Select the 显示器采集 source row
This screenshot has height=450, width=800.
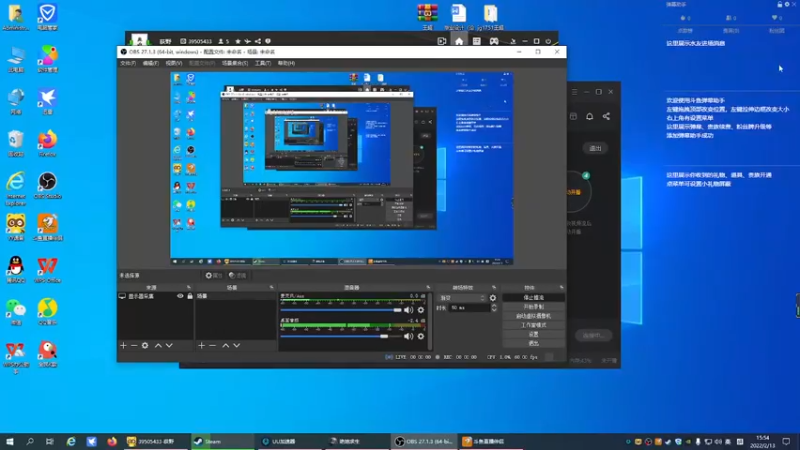click(x=156, y=296)
